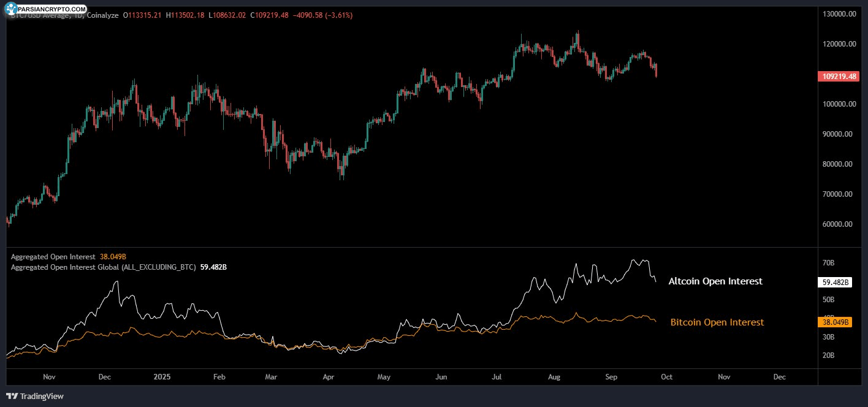The image size is (868, 407).
Task: Click the Sep label on time axis
Action: click(x=611, y=377)
